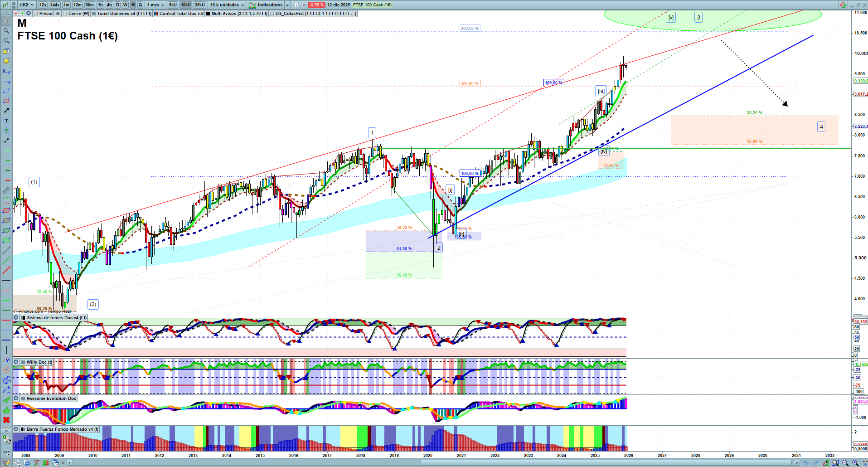Open the UKX symbol dropdown
The width and height of the screenshot is (868, 467).
pyautogui.click(x=26, y=5)
